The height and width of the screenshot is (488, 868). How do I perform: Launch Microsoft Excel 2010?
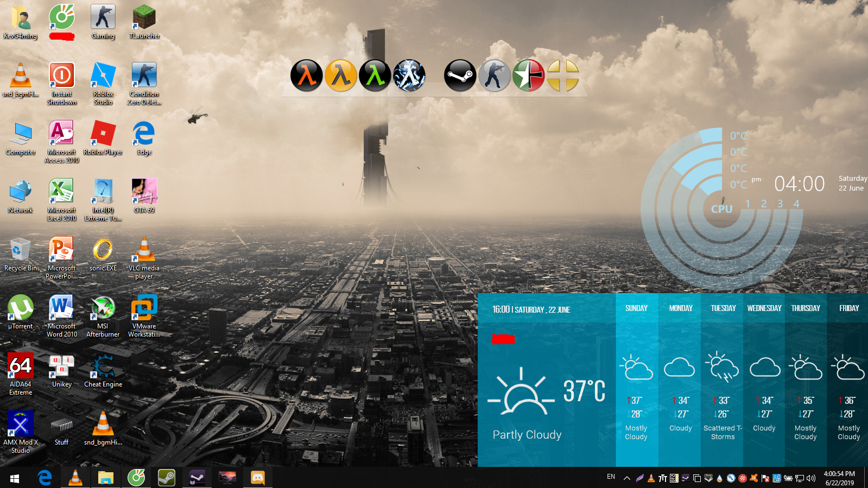point(62,200)
